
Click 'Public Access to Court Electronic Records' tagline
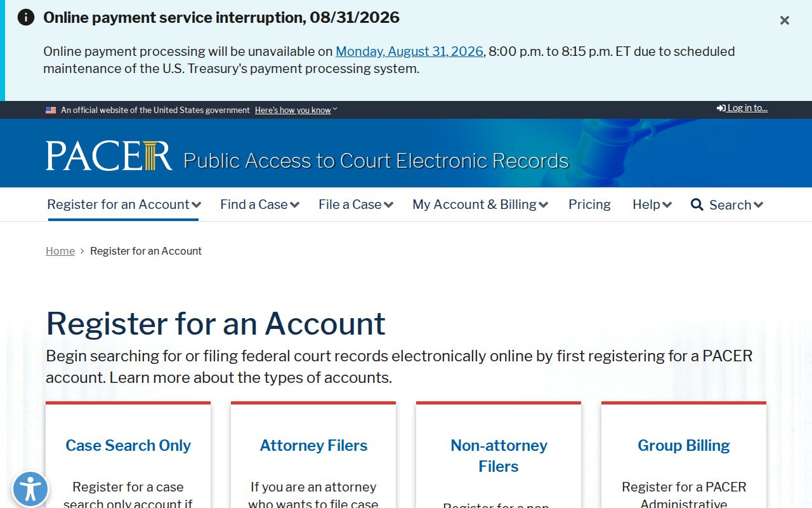(376, 161)
